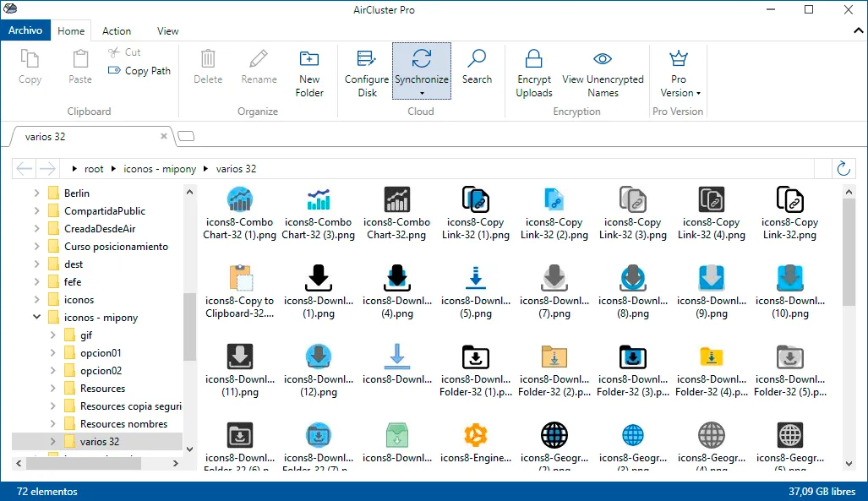The width and height of the screenshot is (868, 501).
Task: Select the fefe folder in tree
Action: coord(73,282)
